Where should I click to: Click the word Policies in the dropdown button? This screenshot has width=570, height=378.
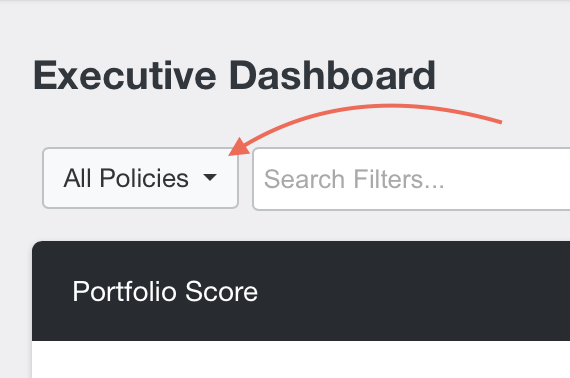point(144,178)
